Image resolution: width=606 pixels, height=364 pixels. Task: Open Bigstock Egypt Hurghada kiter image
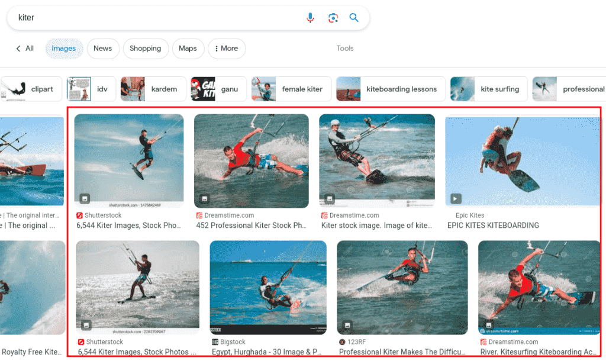click(268, 288)
